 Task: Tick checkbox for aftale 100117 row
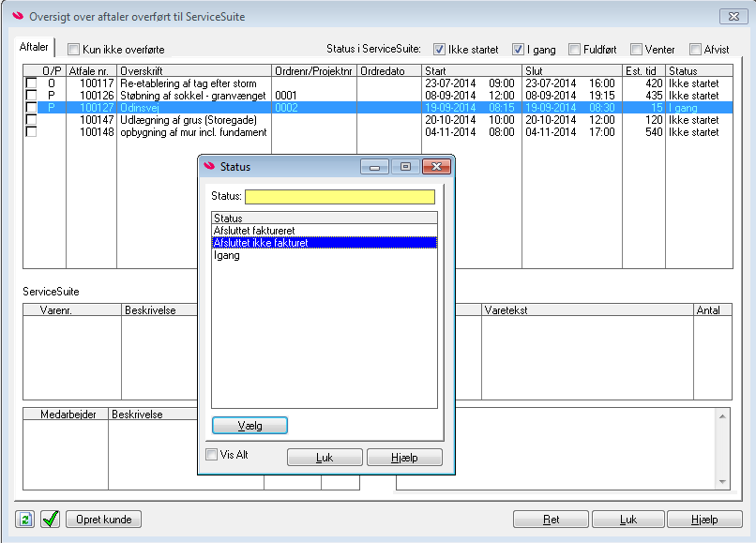click(x=31, y=83)
